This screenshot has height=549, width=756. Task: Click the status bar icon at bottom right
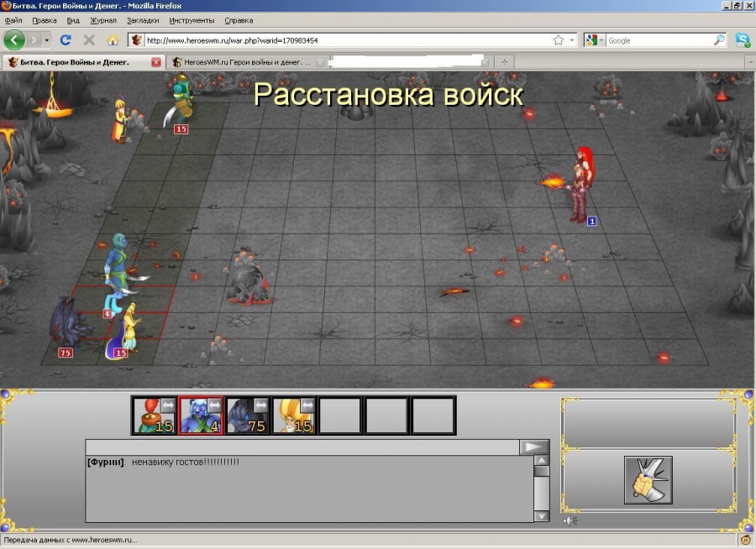(745, 540)
